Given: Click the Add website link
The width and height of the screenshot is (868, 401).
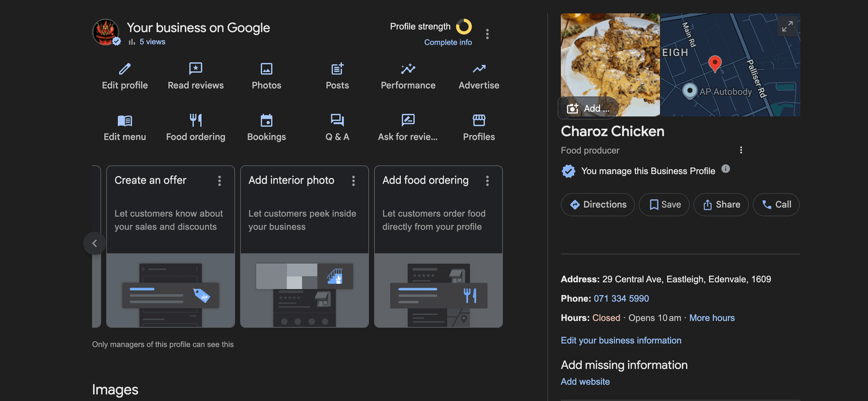Looking at the screenshot, I should coord(585,381).
